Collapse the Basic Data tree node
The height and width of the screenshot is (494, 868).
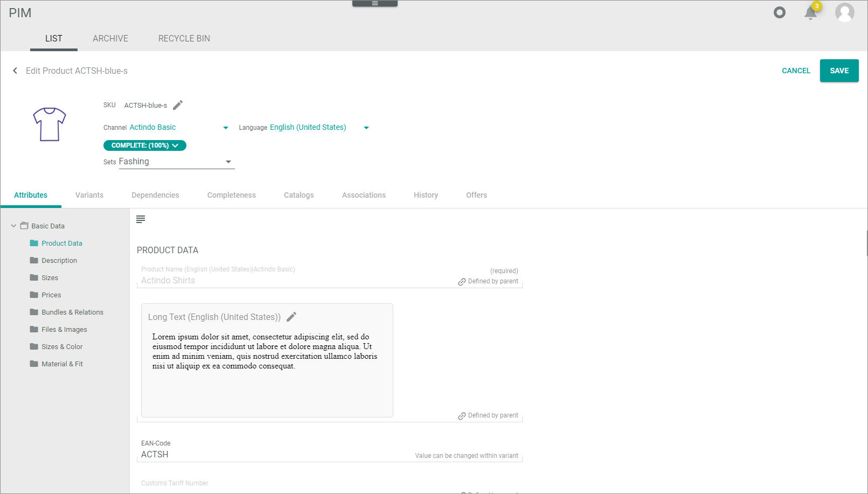(13, 226)
